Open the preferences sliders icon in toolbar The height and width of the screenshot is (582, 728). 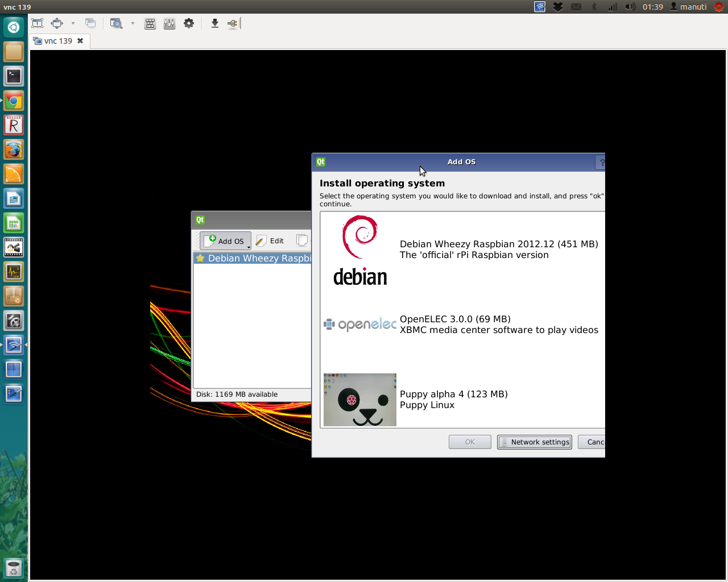[x=169, y=23]
